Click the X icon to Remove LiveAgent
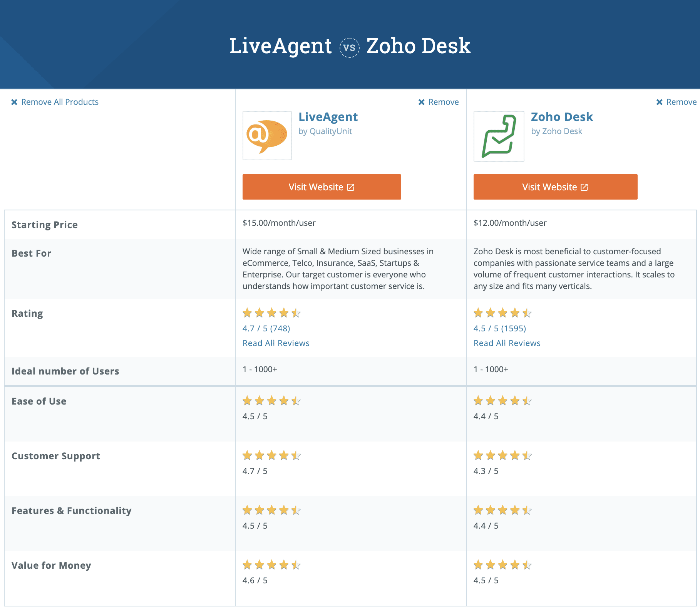 tap(422, 102)
